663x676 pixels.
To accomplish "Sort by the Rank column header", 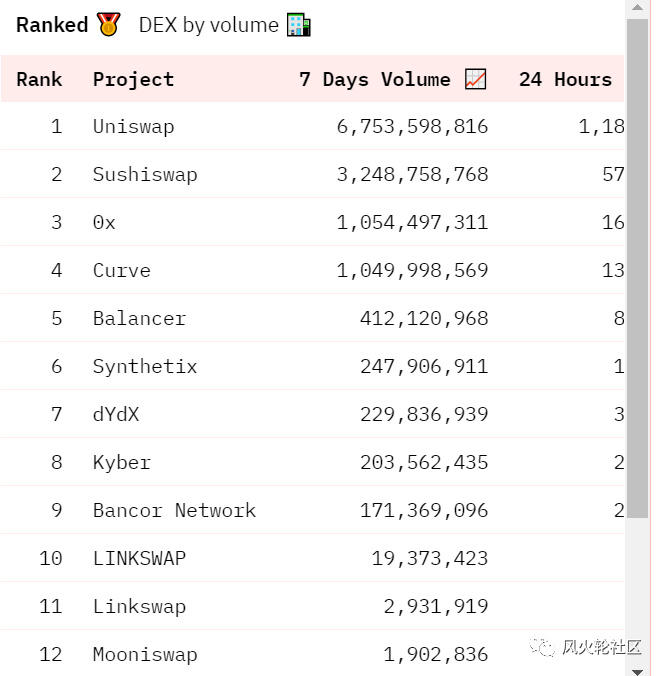I will [x=39, y=79].
